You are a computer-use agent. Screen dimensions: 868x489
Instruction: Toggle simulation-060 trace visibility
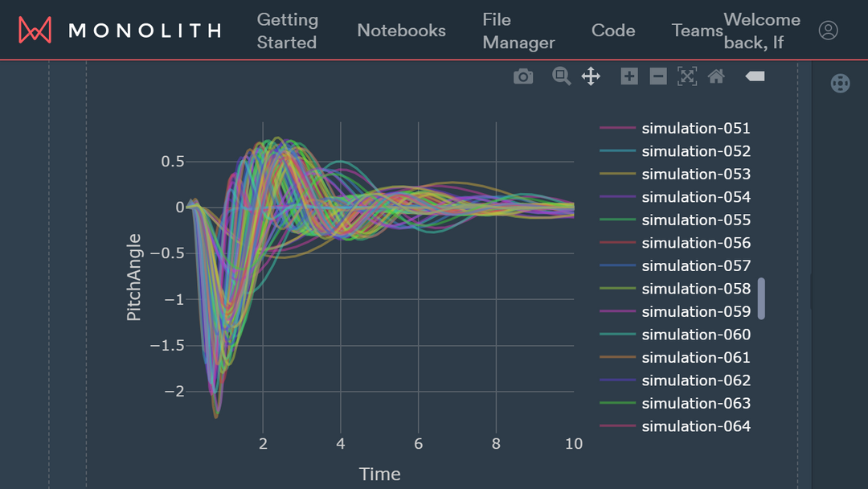point(695,335)
